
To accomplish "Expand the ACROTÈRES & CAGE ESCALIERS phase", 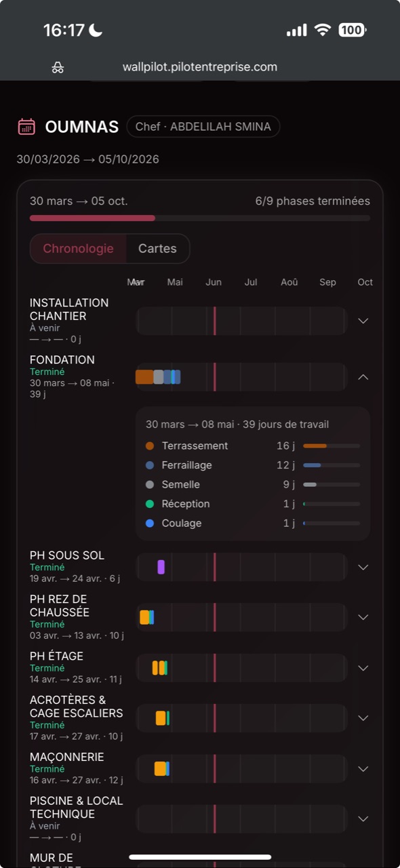I will [363, 718].
